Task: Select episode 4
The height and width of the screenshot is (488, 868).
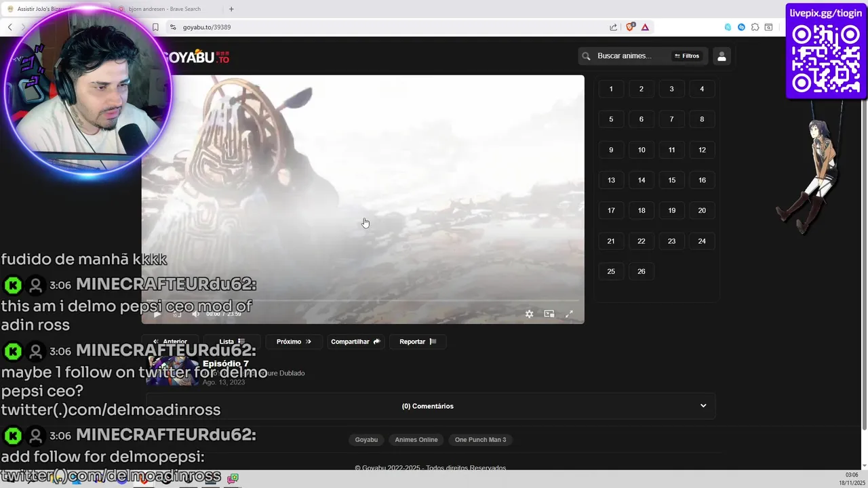Action: [x=702, y=89]
